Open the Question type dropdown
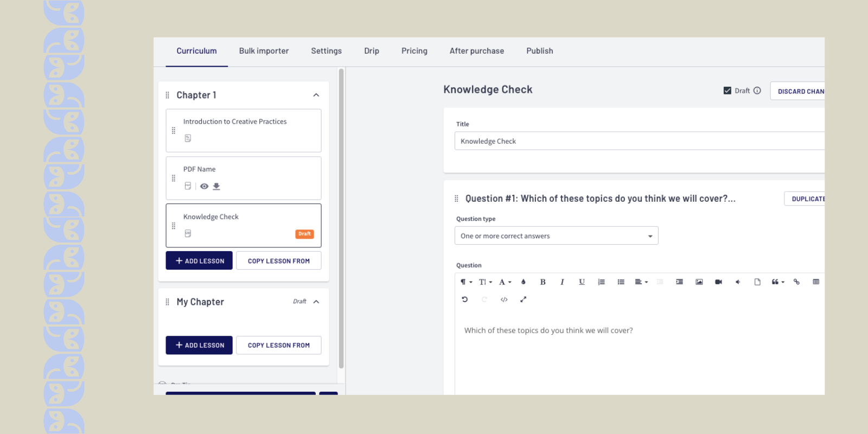The width and height of the screenshot is (868, 434). [x=556, y=235]
